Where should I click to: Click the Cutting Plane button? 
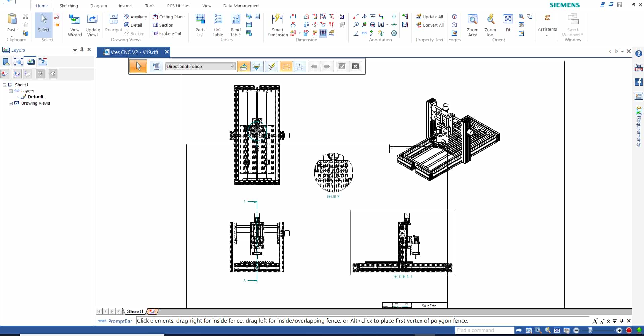tap(169, 17)
